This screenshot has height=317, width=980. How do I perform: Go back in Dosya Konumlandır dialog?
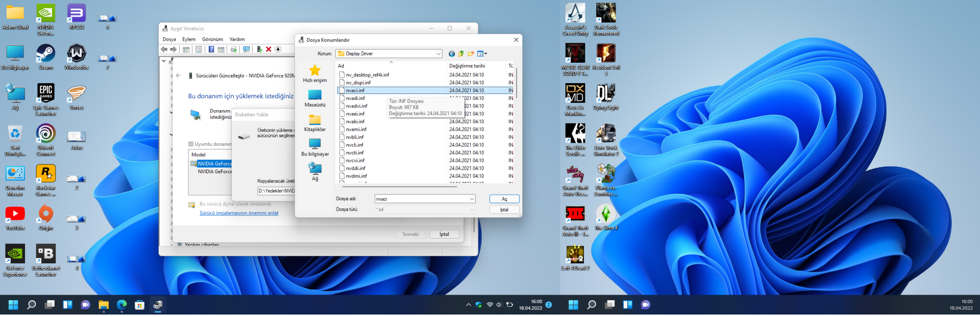452,54
